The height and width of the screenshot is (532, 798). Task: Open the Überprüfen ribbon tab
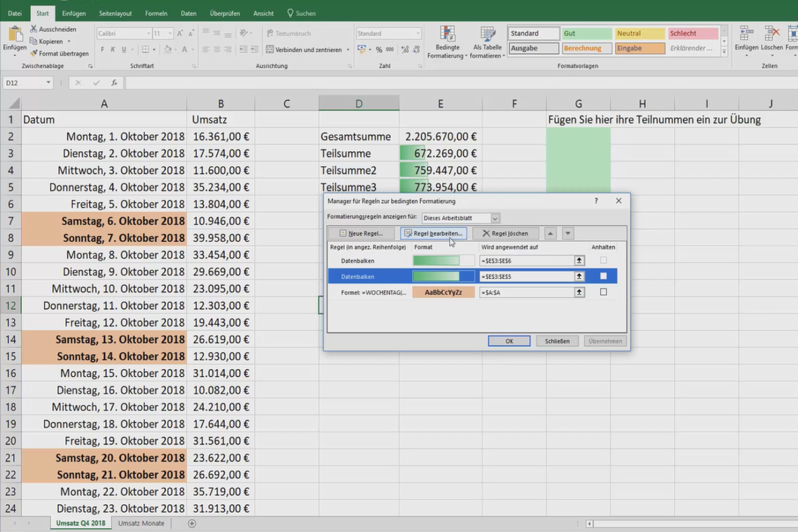tap(225, 13)
